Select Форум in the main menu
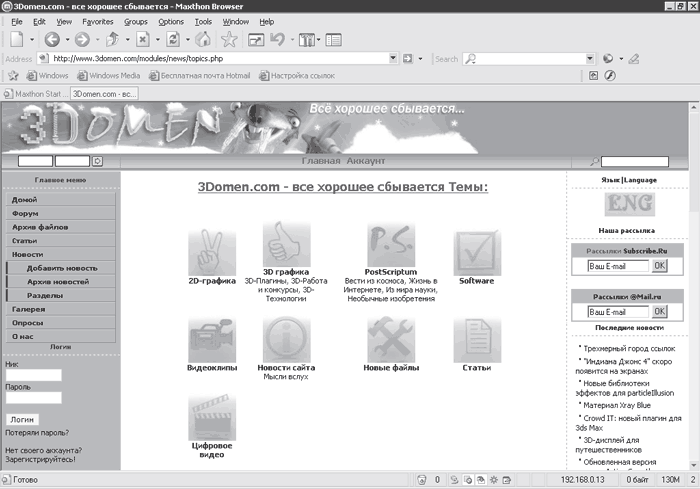The image size is (700, 489). coord(26,214)
